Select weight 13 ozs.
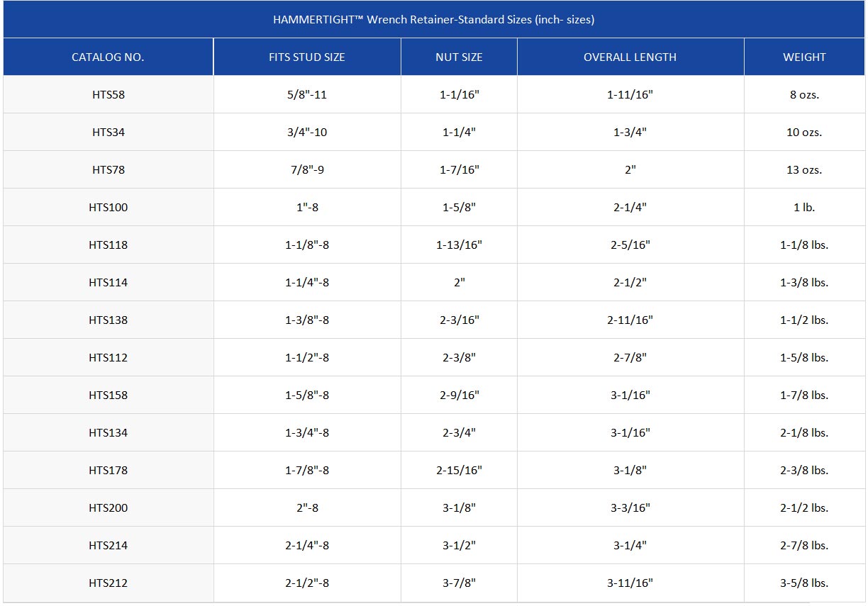The width and height of the screenshot is (868, 606). point(804,170)
